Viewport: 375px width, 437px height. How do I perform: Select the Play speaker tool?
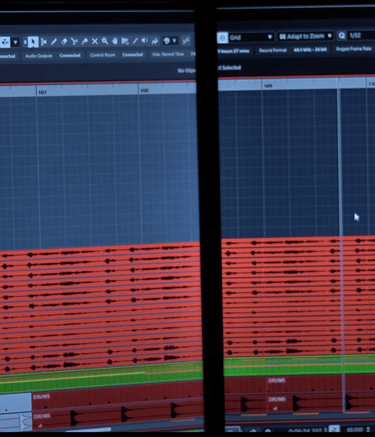pyautogui.click(x=145, y=41)
